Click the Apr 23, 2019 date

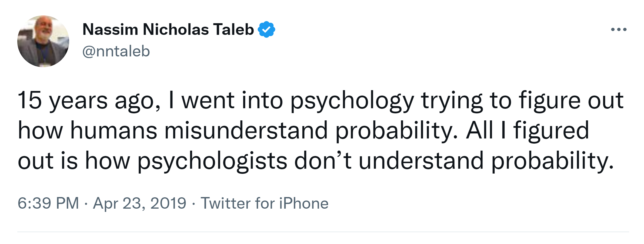tap(139, 203)
